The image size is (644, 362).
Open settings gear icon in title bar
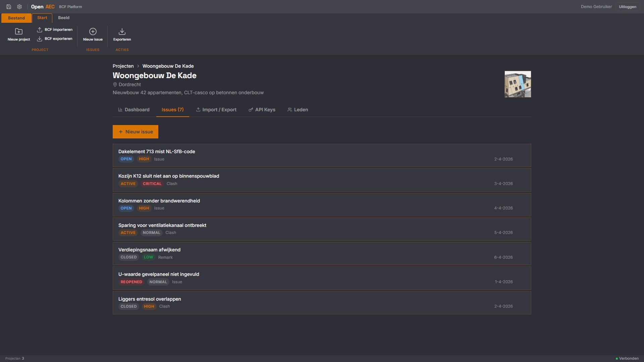pos(19,7)
